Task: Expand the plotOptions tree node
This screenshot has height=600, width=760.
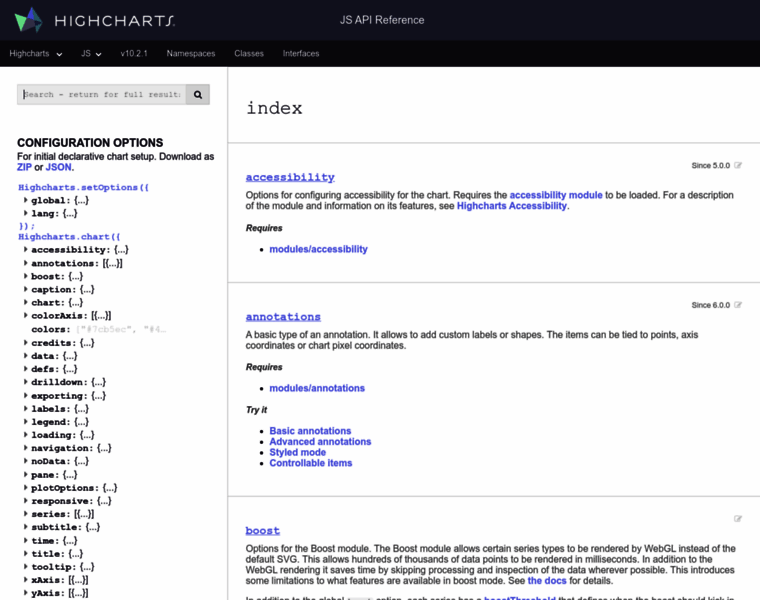Action: tap(26, 487)
